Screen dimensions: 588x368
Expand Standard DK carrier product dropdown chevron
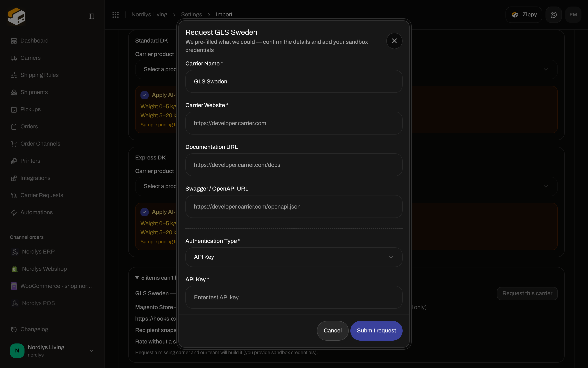546,70
